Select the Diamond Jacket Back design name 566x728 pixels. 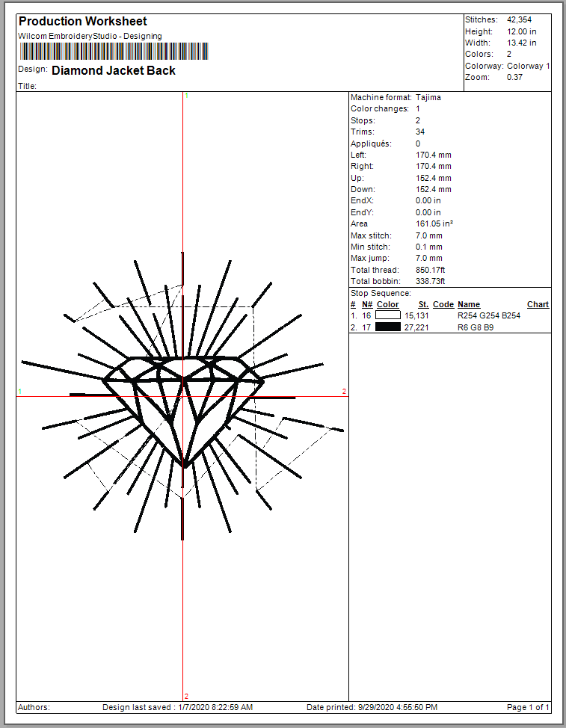coord(114,70)
